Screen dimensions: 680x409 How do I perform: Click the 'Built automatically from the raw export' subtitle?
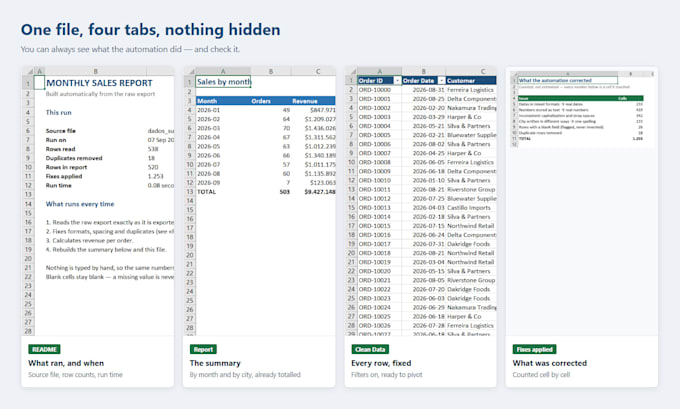100,94
